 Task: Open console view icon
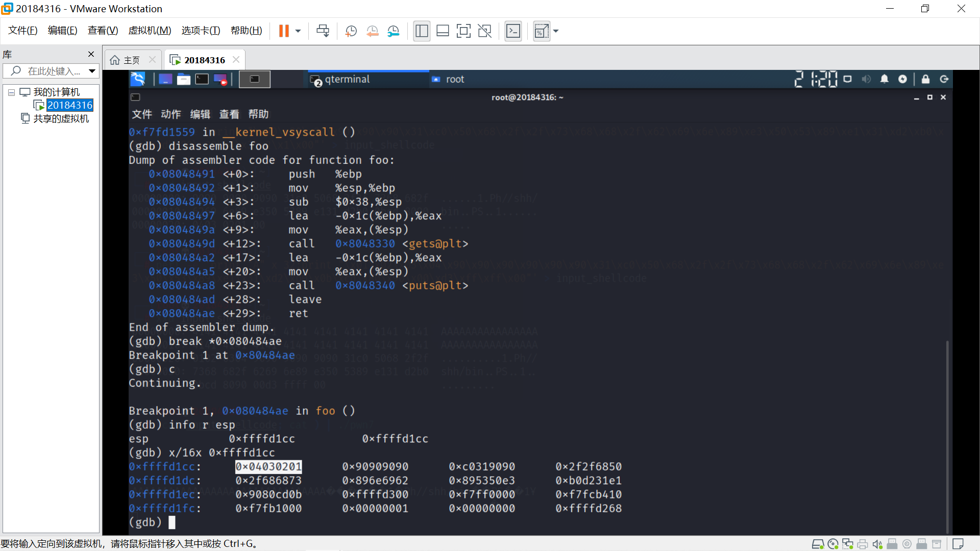pyautogui.click(x=513, y=31)
